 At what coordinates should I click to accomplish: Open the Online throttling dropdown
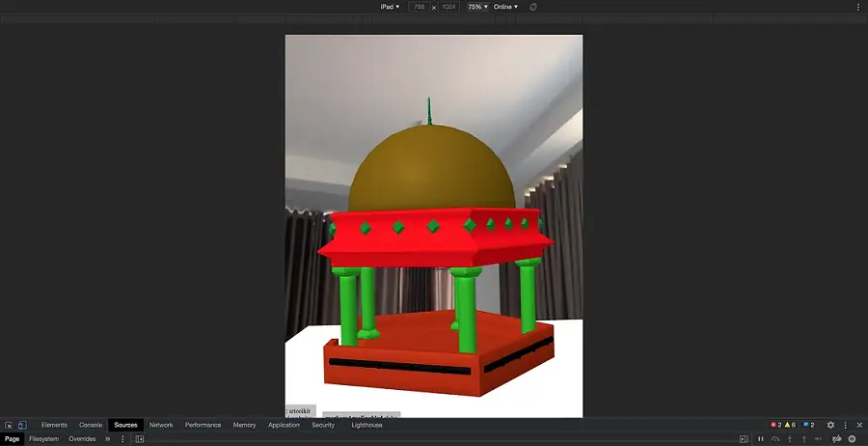[x=505, y=7]
